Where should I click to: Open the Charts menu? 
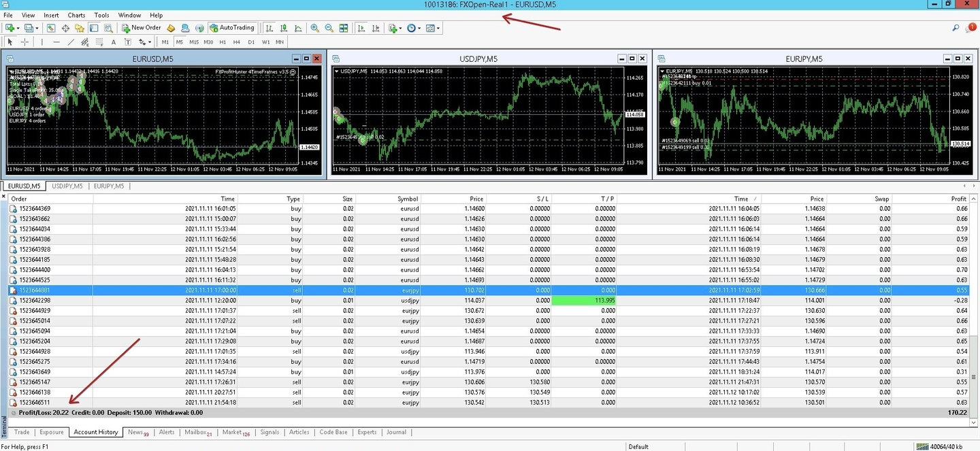click(x=76, y=15)
